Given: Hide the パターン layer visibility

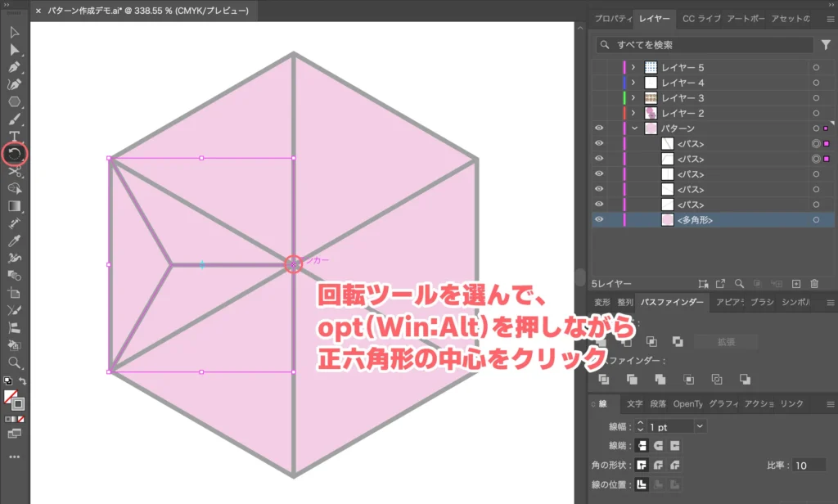Looking at the screenshot, I should tap(599, 128).
